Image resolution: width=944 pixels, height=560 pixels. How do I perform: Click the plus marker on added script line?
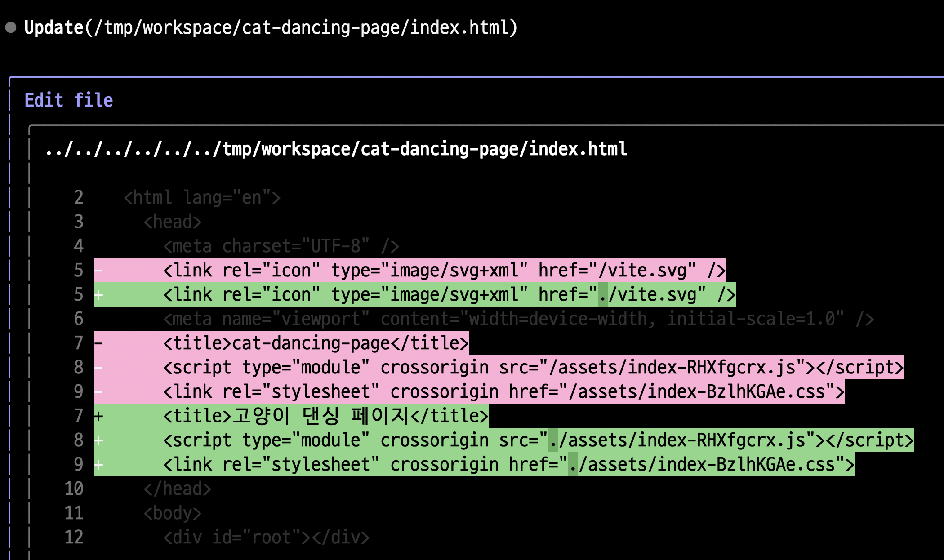pos(99,440)
